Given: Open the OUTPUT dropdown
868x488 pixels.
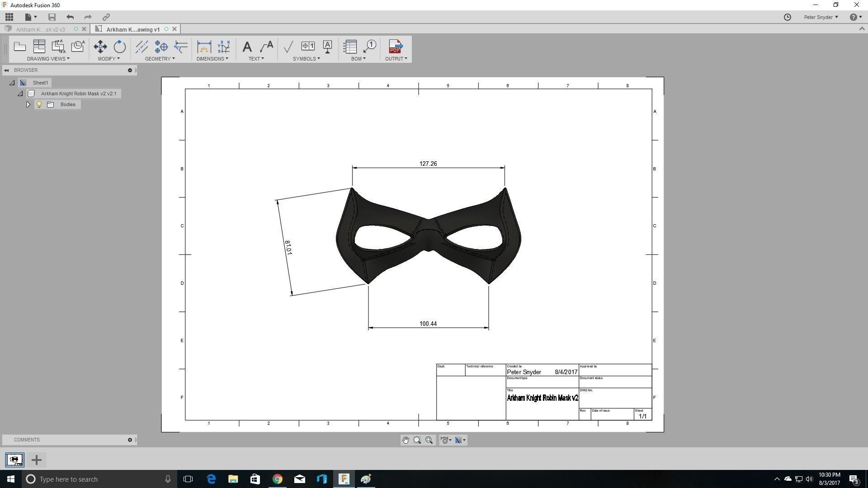Looking at the screenshot, I should click(396, 59).
